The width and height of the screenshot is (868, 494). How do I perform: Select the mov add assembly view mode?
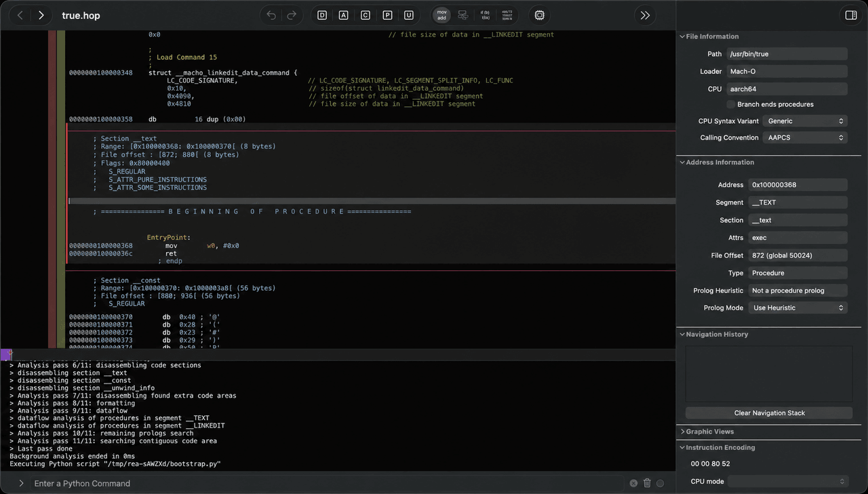point(441,15)
